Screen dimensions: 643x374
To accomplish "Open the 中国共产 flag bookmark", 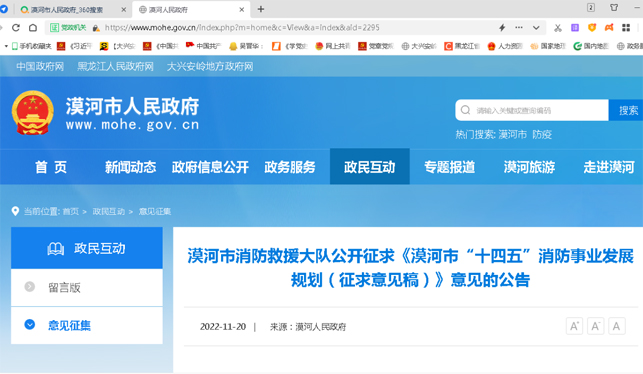I will coord(203,46).
